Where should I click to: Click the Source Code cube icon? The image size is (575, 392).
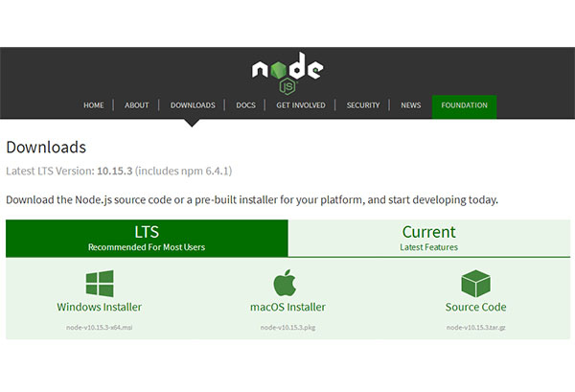click(x=475, y=283)
